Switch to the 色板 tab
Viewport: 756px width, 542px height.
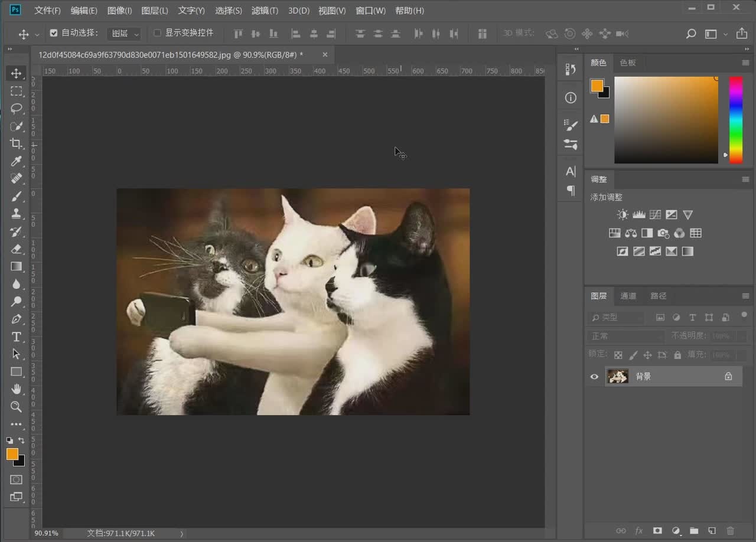(628, 63)
